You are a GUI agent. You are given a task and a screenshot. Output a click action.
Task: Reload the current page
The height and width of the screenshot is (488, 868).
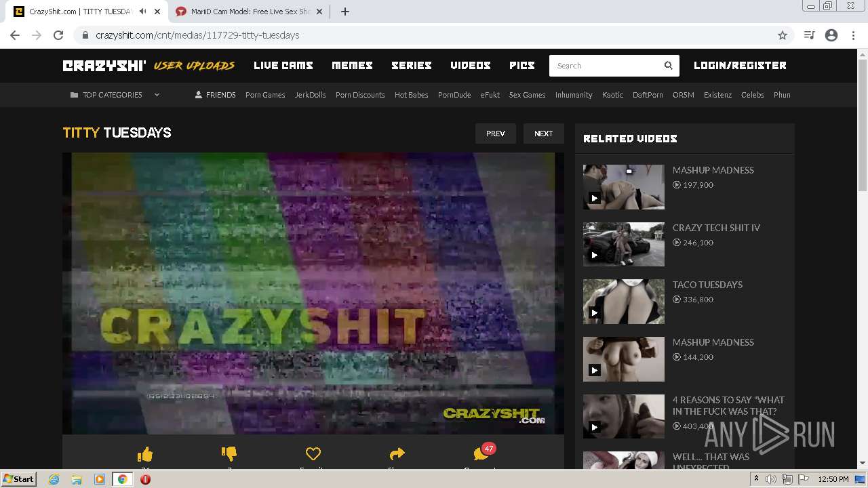[x=58, y=35]
